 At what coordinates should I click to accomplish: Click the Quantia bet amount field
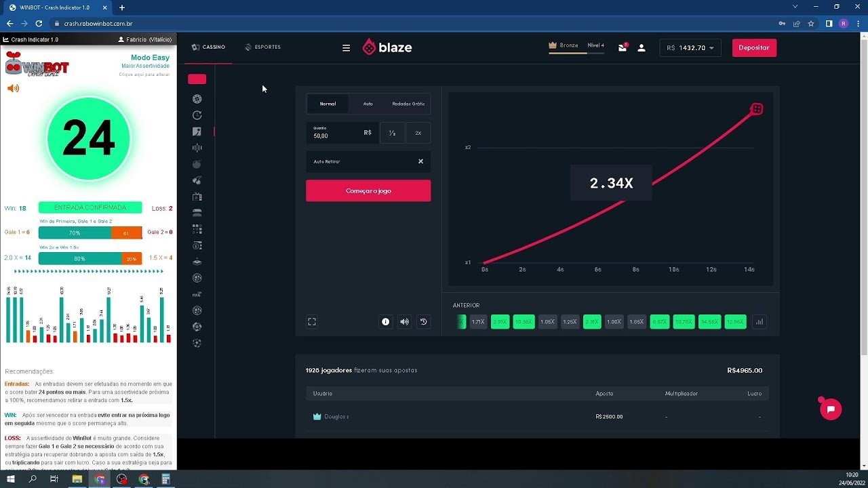(342, 133)
